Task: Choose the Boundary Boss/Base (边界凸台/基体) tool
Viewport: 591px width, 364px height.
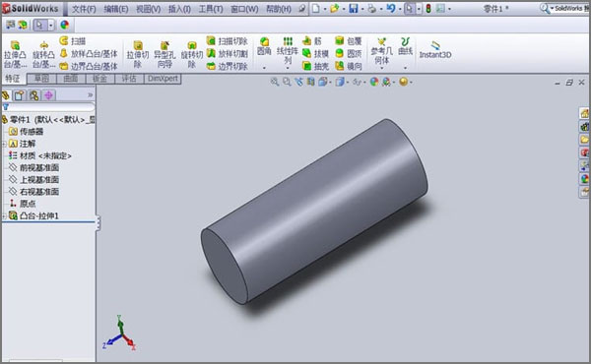Action: coord(89,66)
